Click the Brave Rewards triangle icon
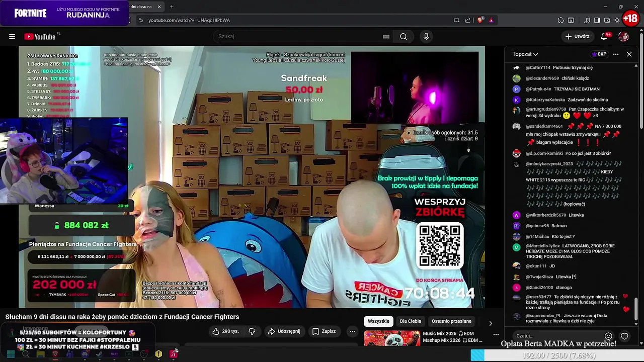 (x=491, y=20)
